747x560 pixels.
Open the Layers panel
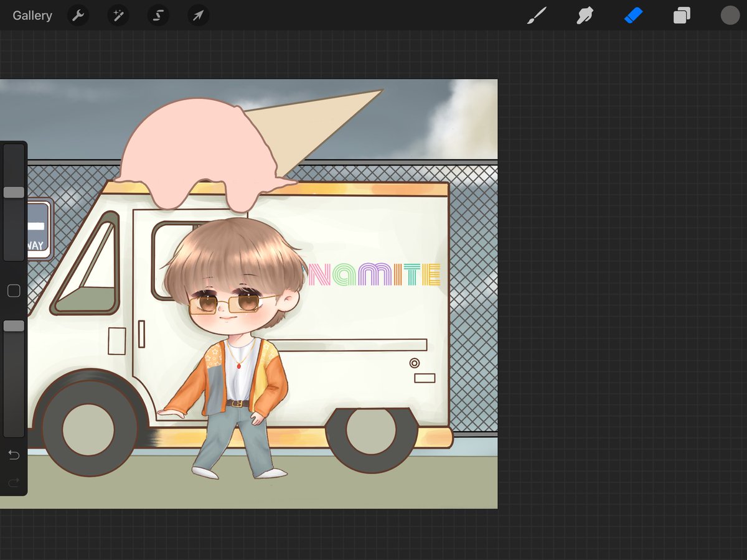coord(682,16)
